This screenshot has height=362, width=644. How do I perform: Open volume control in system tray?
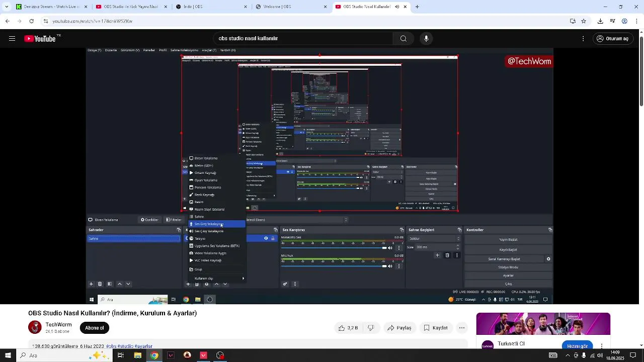pos(600,355)
